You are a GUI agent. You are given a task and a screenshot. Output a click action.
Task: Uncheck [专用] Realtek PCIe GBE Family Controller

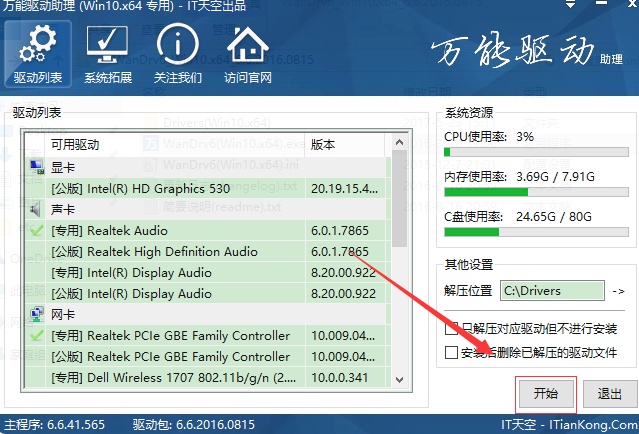36,335
